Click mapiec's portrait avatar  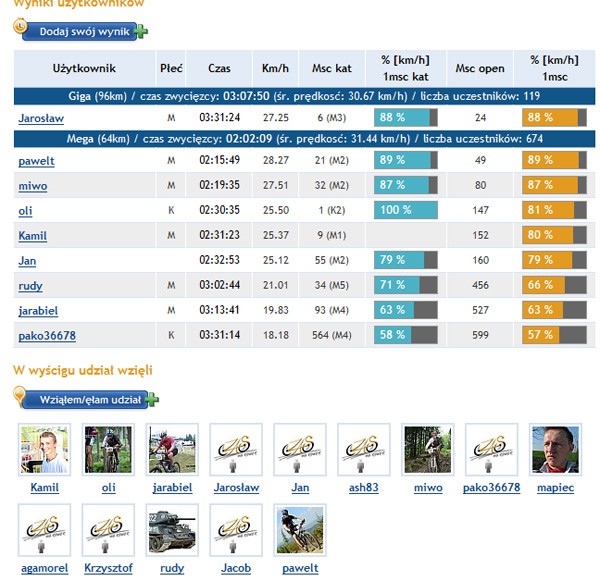(x=555, y=449)
